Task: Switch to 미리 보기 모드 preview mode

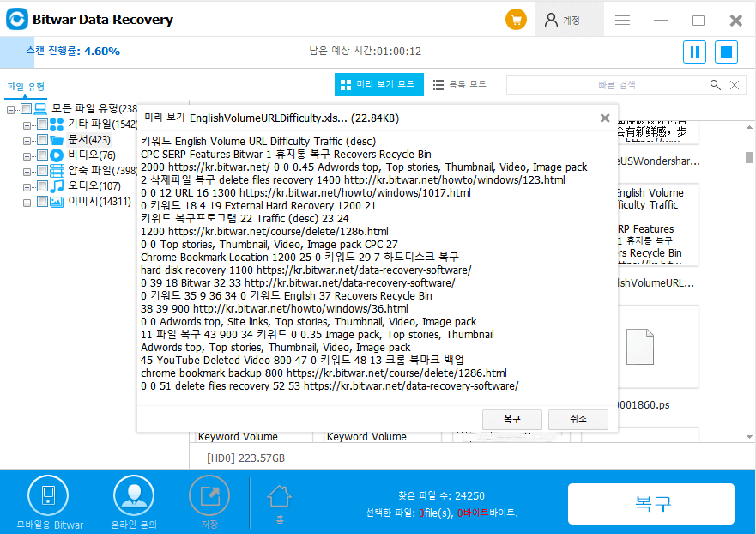Action: click(379, 84)
